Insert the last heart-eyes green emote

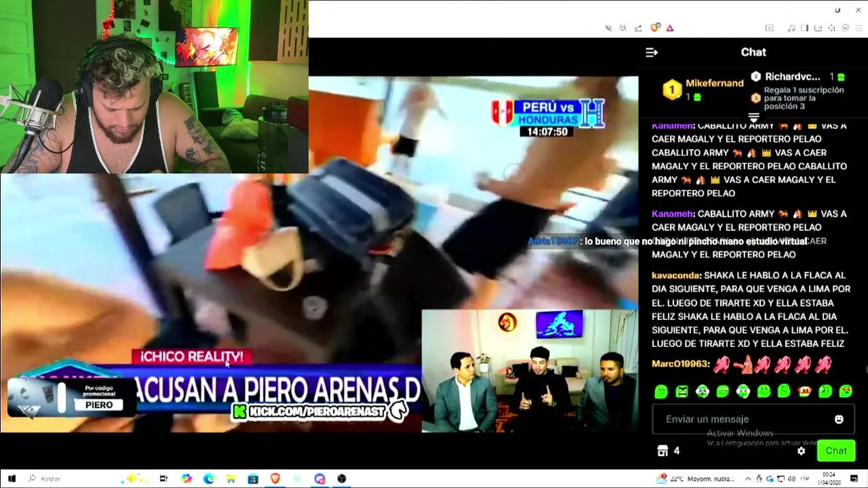846,391
